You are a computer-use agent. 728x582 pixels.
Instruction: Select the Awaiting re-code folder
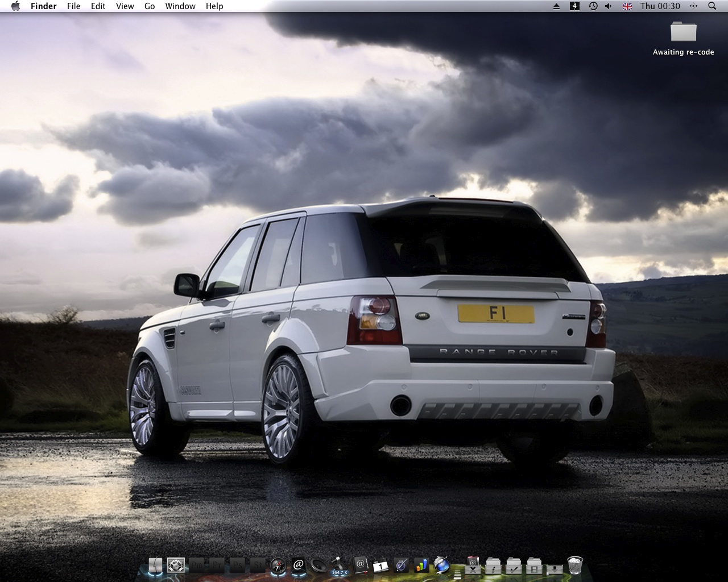tap(683, 32)
